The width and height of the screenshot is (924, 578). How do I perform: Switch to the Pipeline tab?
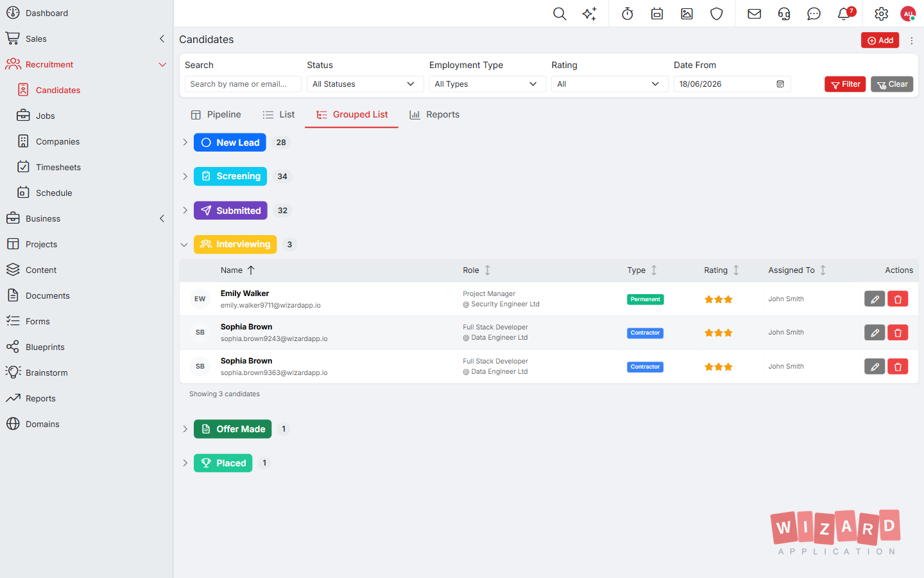[216, 114]
